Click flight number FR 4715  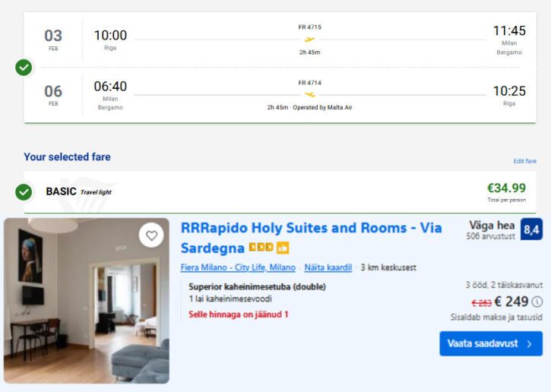[309, 27]
